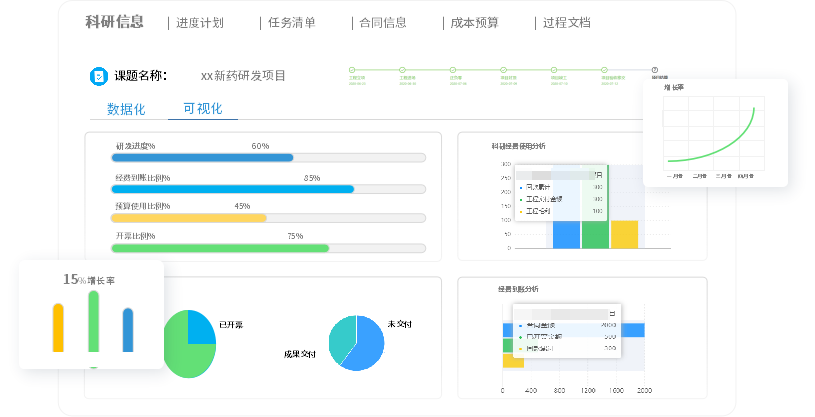This screenshot has height=417, width=815.
Task: Click the yellow legend dot in the bar chart tooltip
Action: (521, 212)
